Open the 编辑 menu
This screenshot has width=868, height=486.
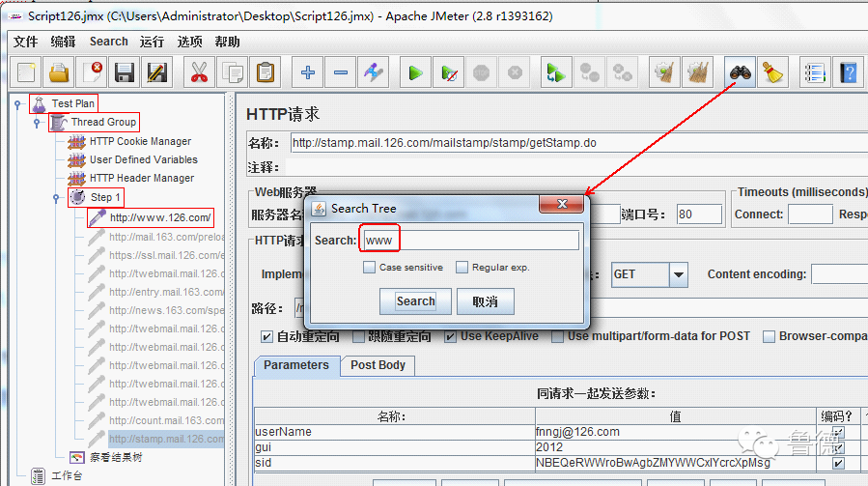(63, 42)
